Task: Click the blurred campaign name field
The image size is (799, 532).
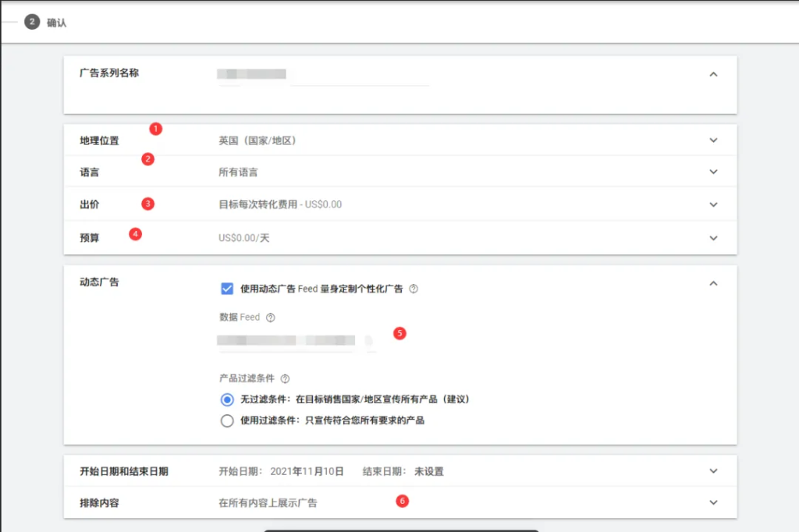Action: pyautogui.click(x=323, y=75)
